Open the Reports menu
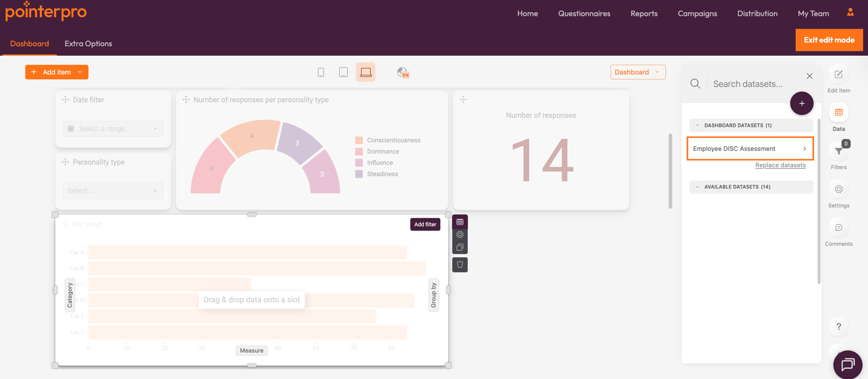 click(644, 13)
